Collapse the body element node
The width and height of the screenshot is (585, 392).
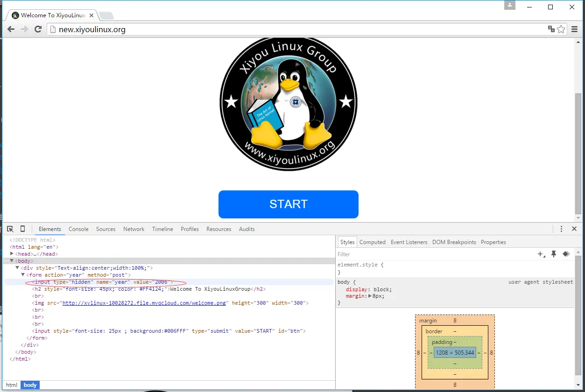pyautogui.click(x=12, y=261)
